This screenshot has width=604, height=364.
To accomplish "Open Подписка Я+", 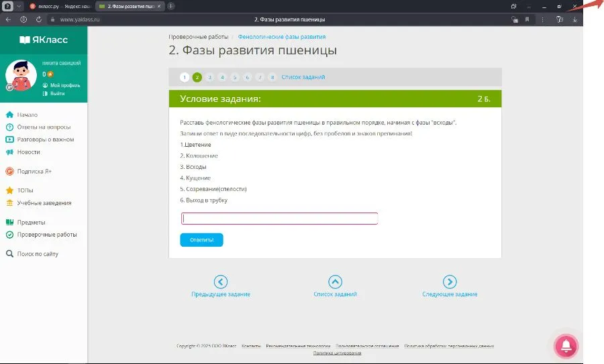I will point(34,171).
